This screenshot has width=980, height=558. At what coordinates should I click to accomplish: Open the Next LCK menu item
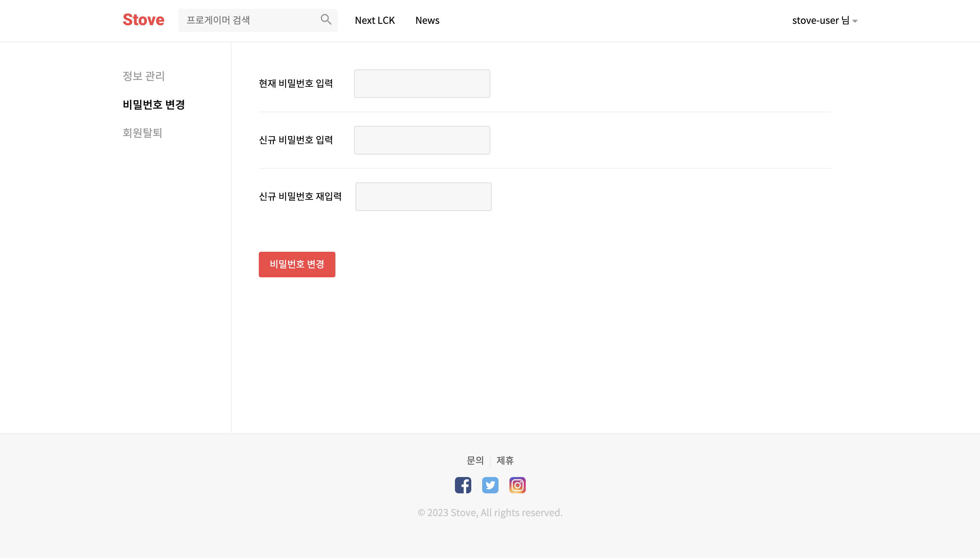click(x=375, y=20)
